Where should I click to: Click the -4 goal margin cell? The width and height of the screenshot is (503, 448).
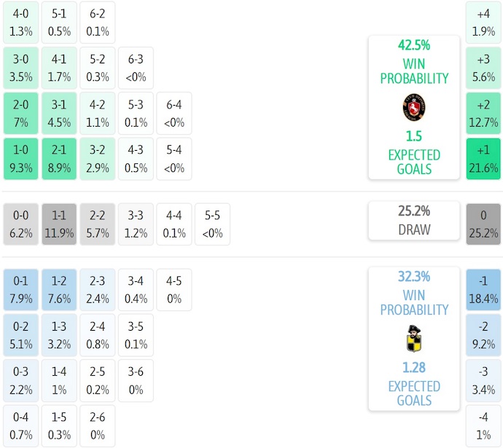(483, 425)
